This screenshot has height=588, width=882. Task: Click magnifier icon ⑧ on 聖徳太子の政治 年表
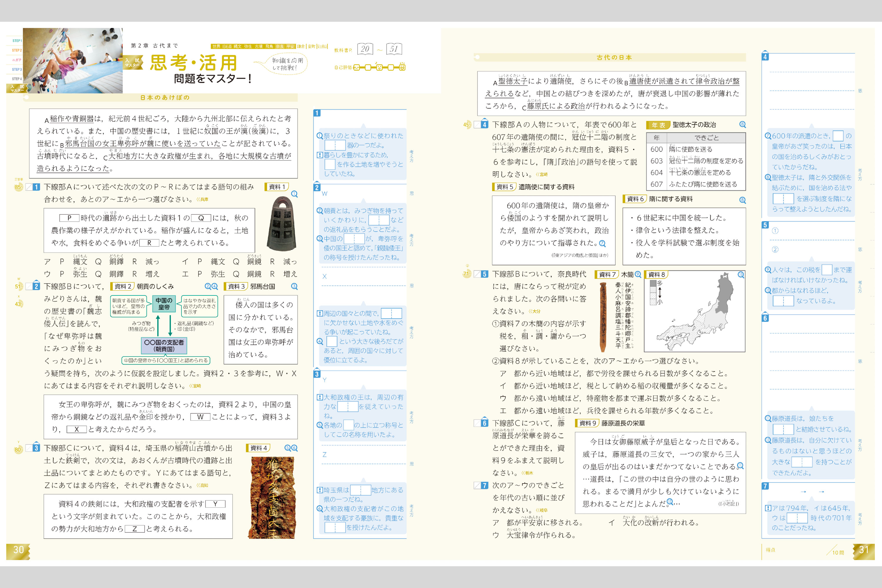pos(742,124)
